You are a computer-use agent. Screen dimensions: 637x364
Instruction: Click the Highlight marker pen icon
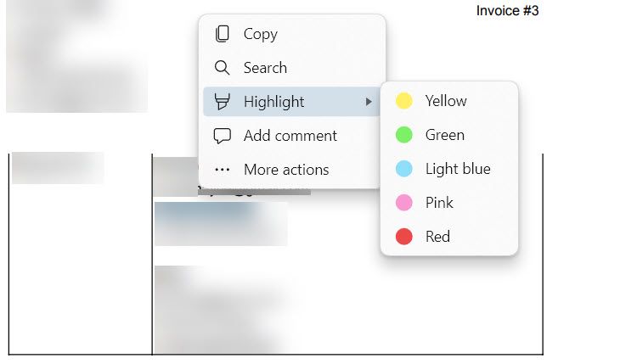point(223,102)
